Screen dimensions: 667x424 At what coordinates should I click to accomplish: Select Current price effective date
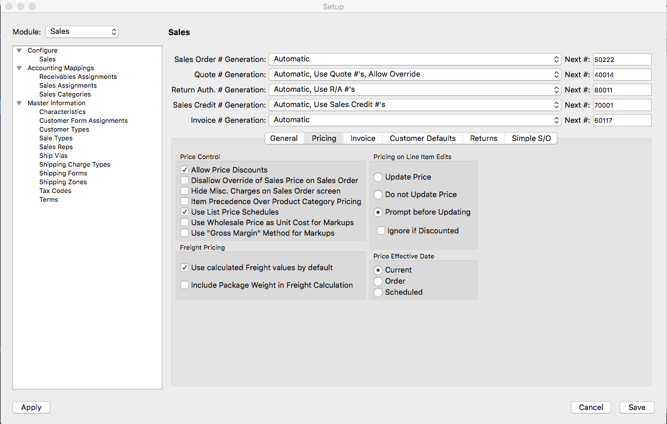pos(378,270)
